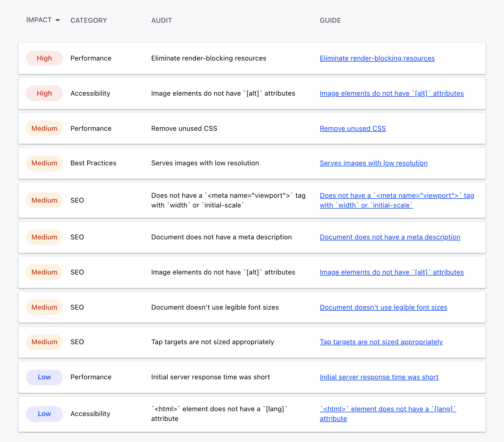Open the Eliminate render-blocking resources guide link
The width and height of the screenshot is (504, 442).
377,58
